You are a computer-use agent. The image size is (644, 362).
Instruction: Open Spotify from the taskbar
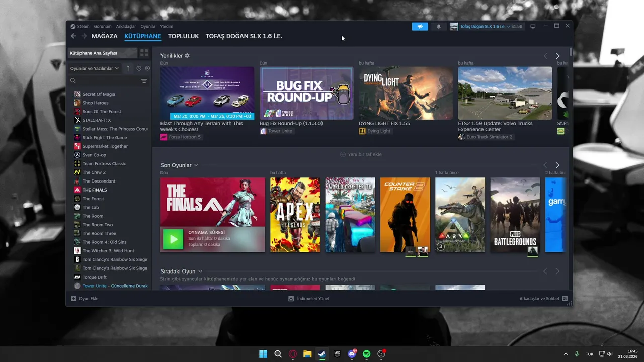click(367, 354)
